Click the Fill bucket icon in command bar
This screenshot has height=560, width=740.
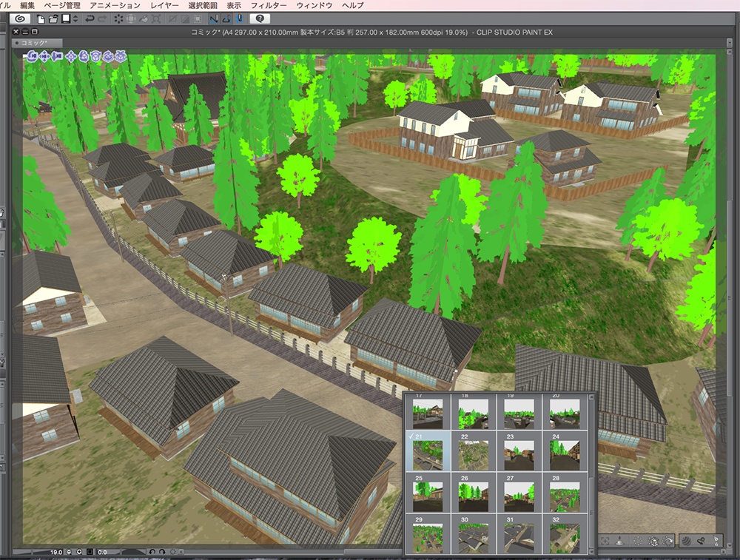[144, 19]
